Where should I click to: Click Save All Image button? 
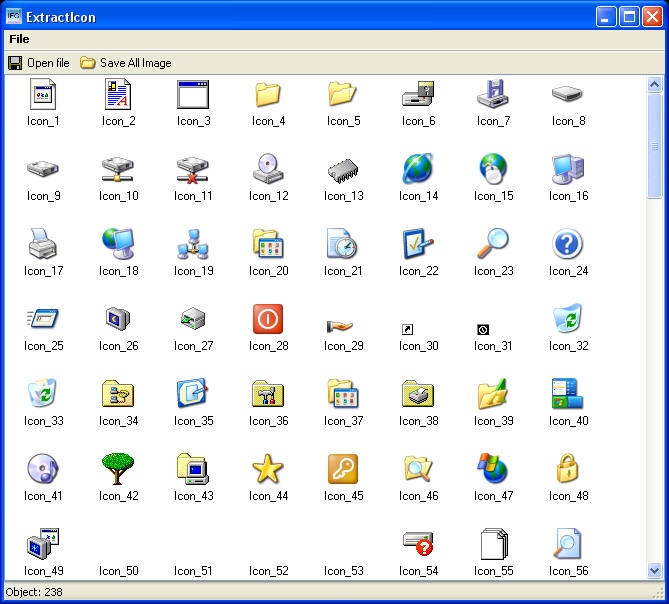click(126, 63)
